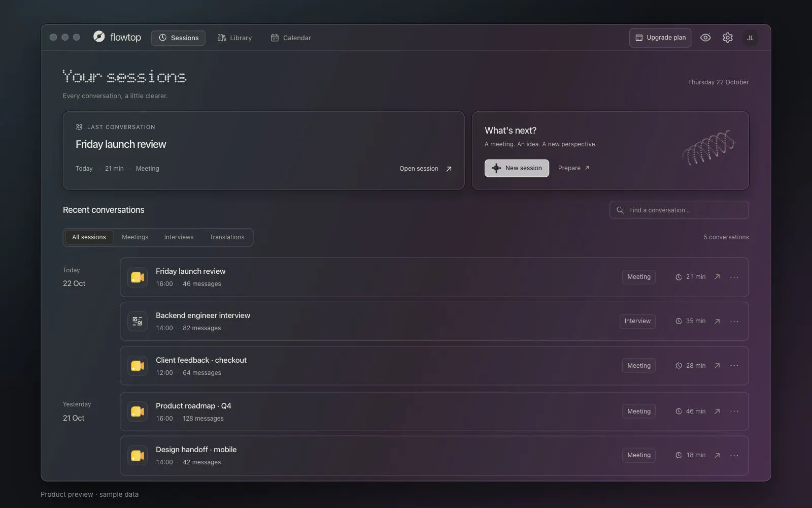Focus the Find a conversation search field
This screenshot has height=508, width=812.
pyautogui.click(x=679, y=210)
